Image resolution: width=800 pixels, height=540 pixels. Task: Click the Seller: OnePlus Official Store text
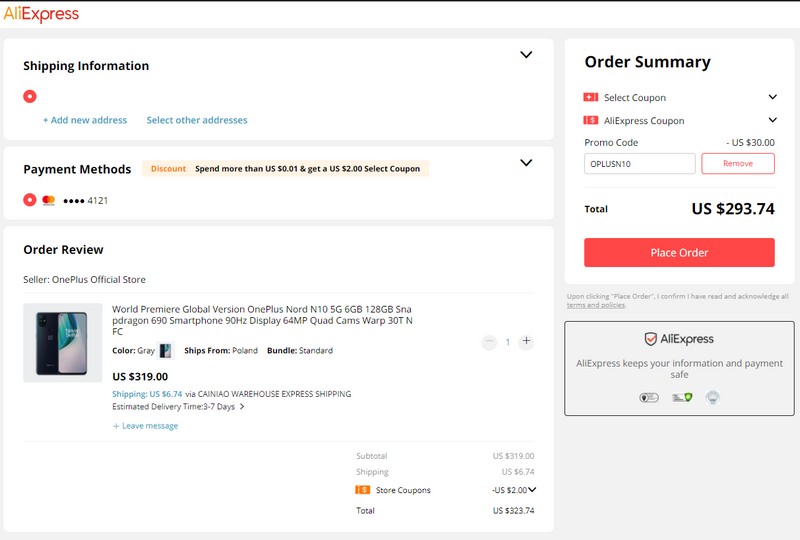point(84,280)
